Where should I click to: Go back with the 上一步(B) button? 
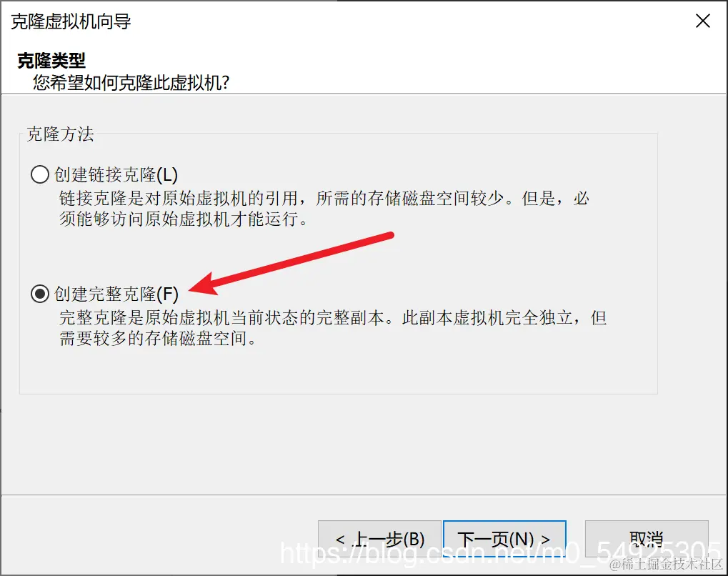pyautogui.click(x=379, y=539)
